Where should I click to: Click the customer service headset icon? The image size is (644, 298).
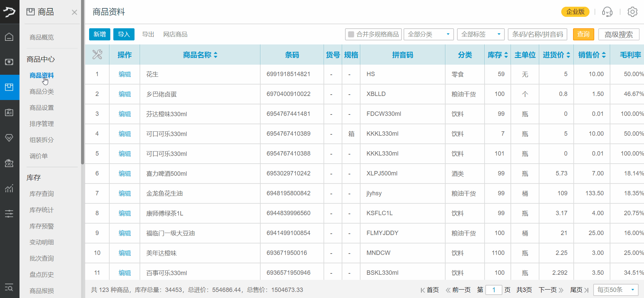[607, 12]
